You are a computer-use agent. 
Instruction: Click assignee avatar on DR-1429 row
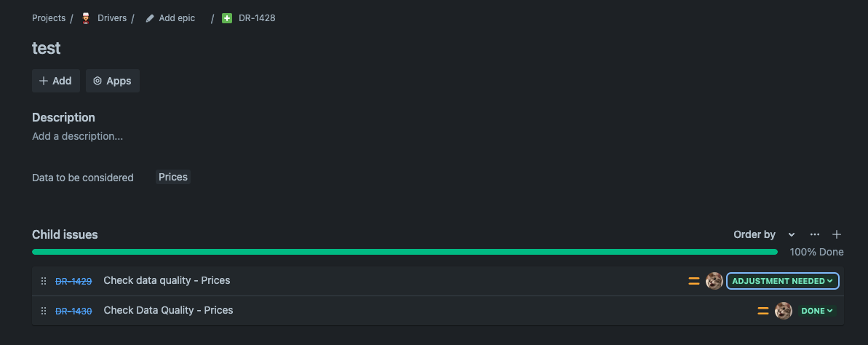[x=714, y=281]
